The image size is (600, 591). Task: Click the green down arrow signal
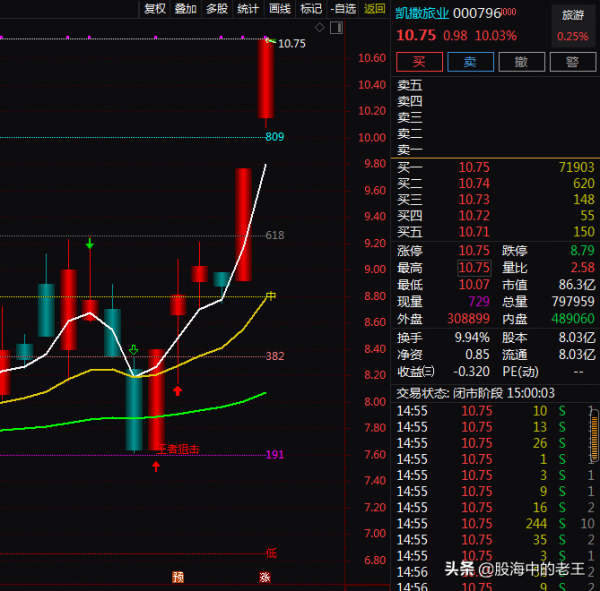pyautogui.click(x=90, y=243)
